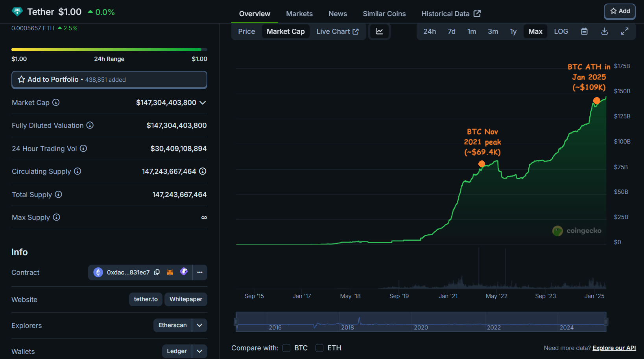Set chart range to 24h
The width and height of the screenshot is (644, 359).
(430, 31)
